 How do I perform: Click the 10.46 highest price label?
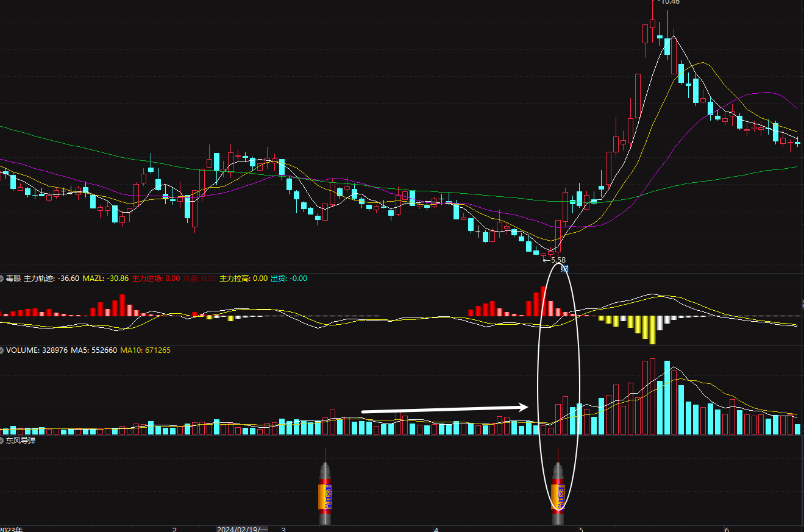click(x=671, y=2)
